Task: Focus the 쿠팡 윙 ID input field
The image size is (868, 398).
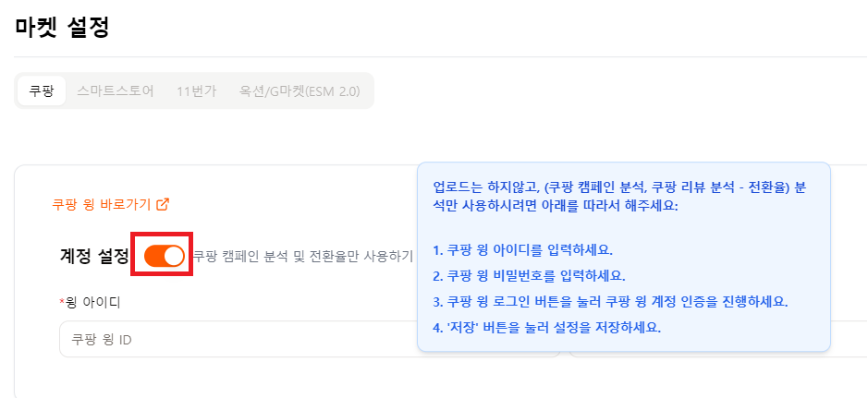Action: tap(231, 339)
